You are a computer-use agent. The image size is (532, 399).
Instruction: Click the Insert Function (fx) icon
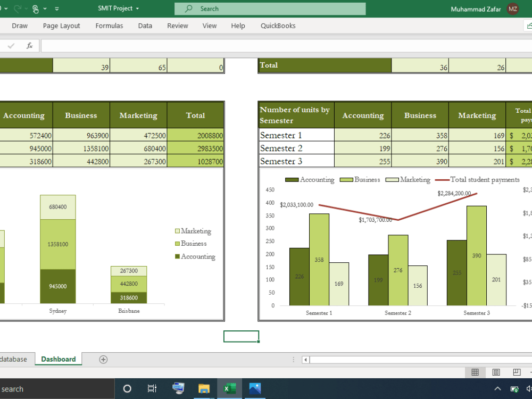pos(30,45)
